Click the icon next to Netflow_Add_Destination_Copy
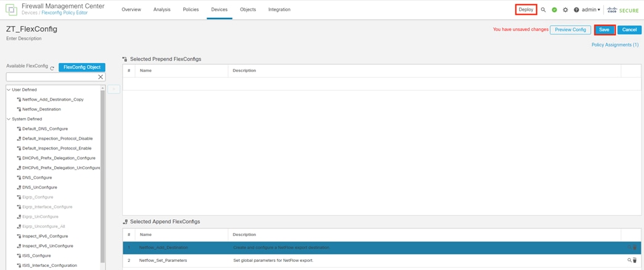The image size is (644, 270). coord(19,99)
